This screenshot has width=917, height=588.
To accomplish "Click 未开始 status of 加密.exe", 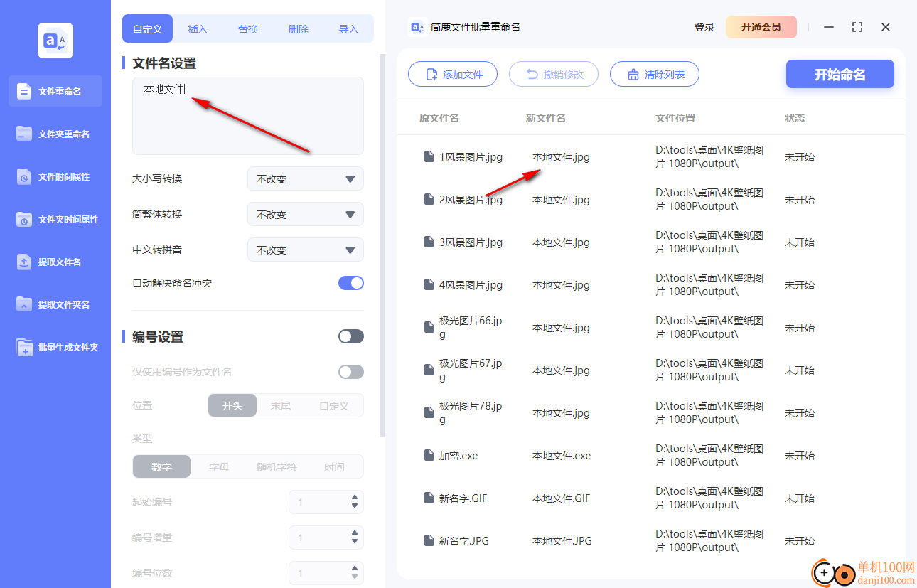I will tap(800, 455).
